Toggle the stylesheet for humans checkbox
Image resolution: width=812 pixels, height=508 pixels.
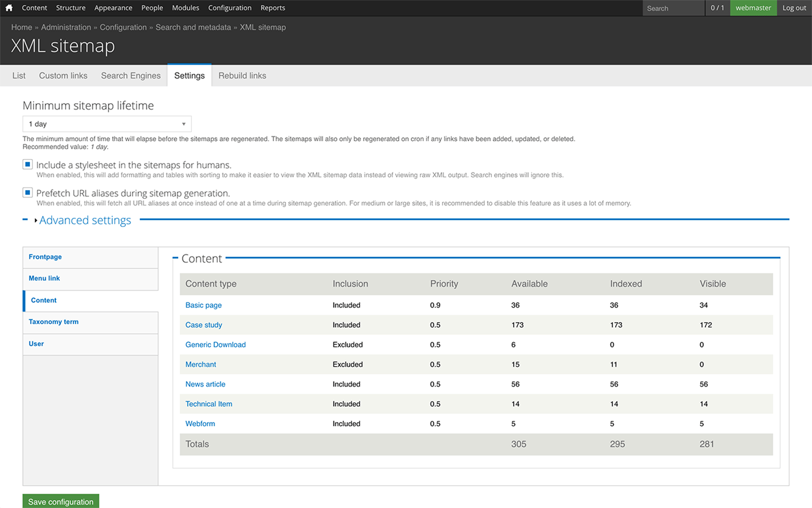[x=28, y=165]
